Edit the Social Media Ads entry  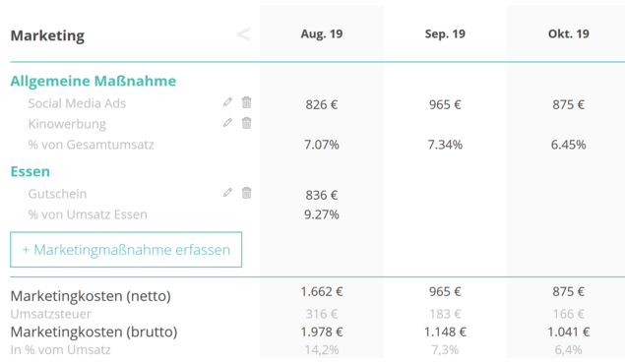coord(227,102)
